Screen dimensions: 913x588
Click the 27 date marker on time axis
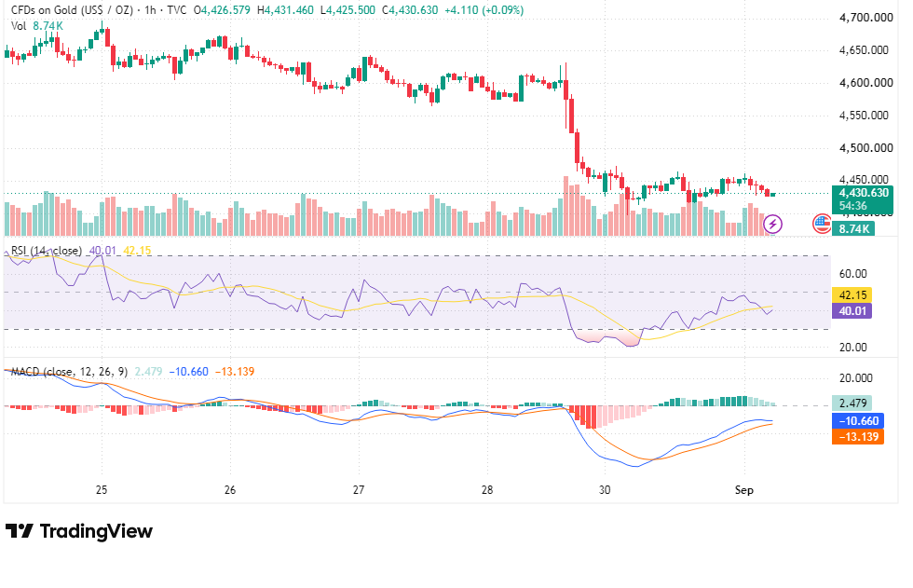tap(359, 490)
